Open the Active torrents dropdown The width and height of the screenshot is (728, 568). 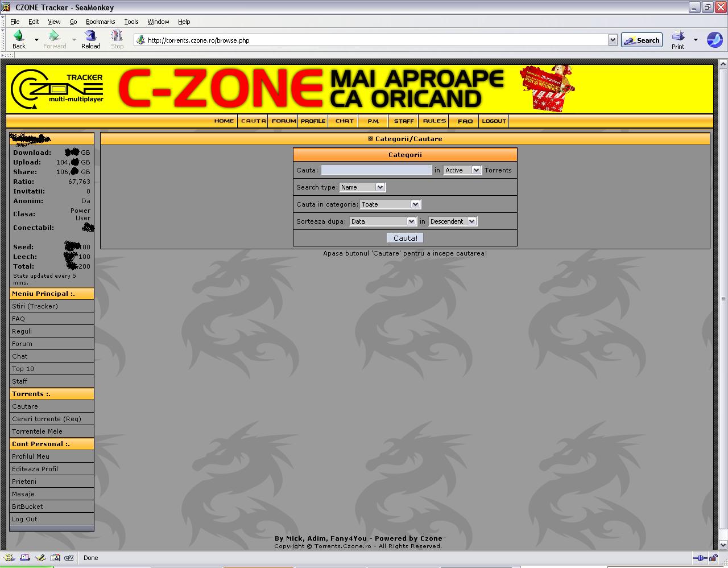(462, 170)
